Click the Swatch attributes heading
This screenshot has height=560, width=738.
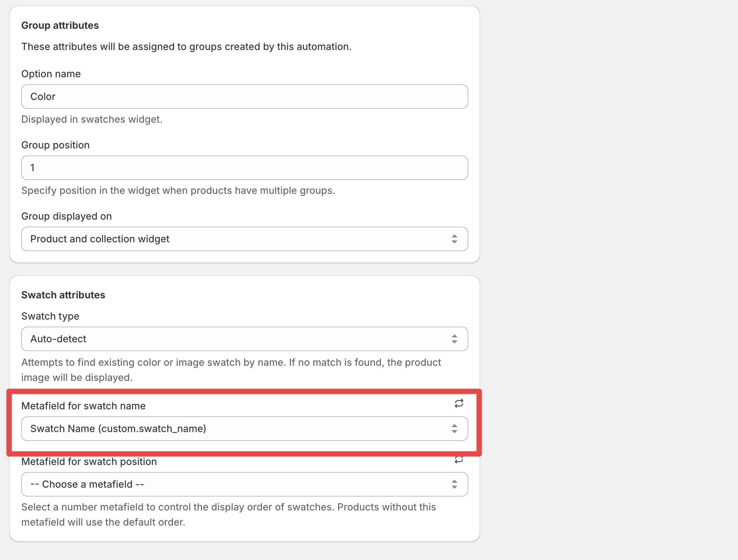63,295
